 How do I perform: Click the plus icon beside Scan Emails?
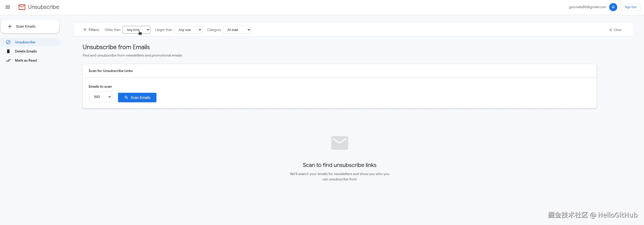[x=10, y=26]
